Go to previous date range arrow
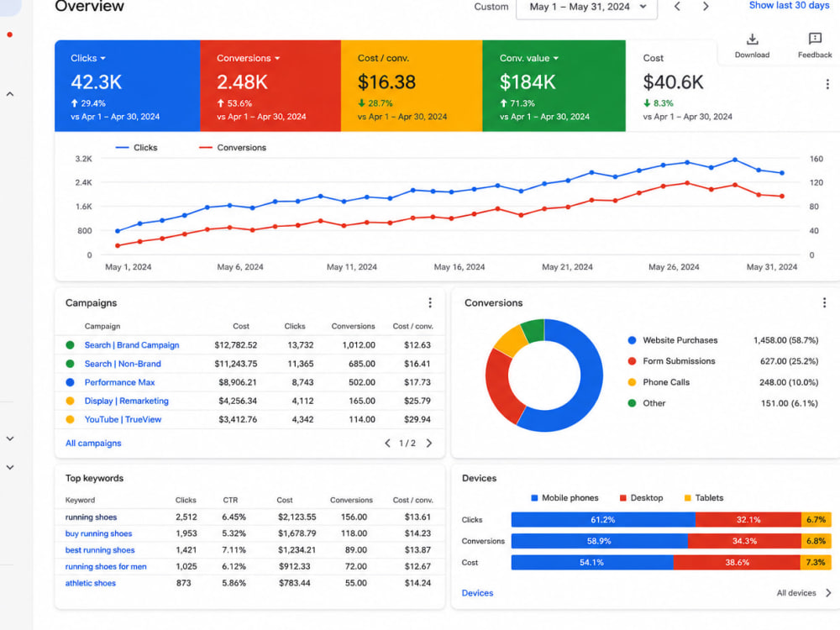 (677, 7)
